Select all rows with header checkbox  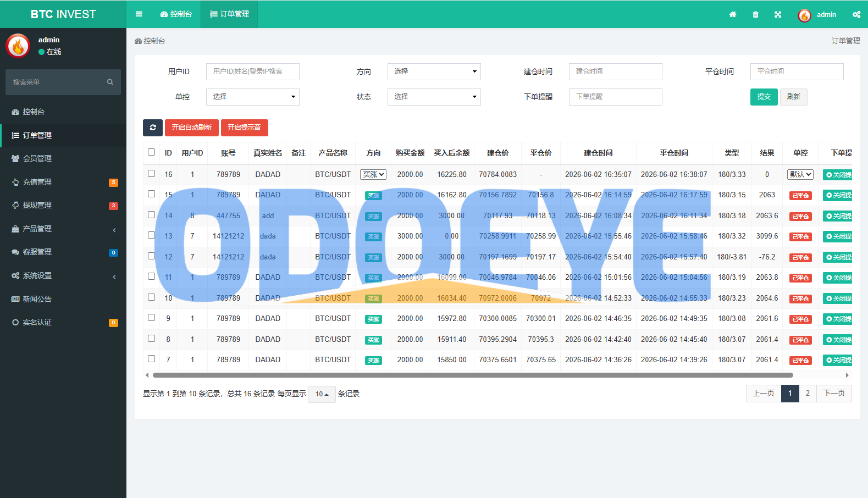coord(151,152)
